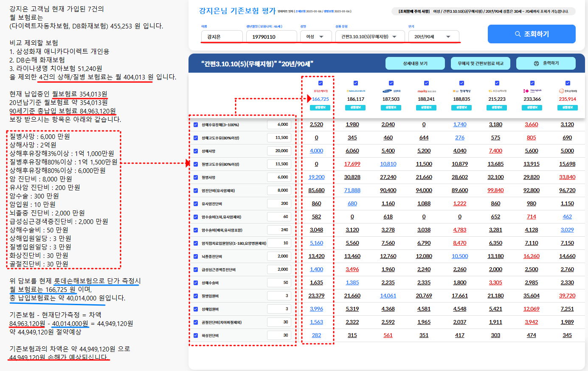Click the 강지은님 기존보험 평가 page title

click(237, 11)
